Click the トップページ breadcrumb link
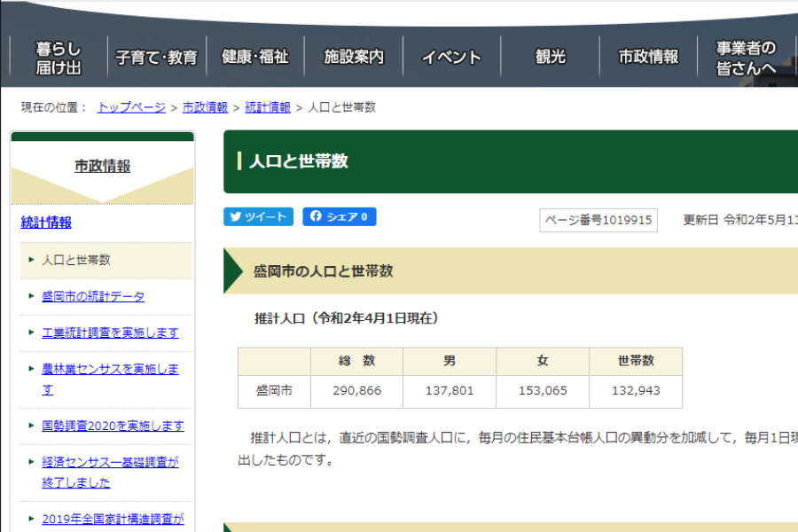 (131, 107)
